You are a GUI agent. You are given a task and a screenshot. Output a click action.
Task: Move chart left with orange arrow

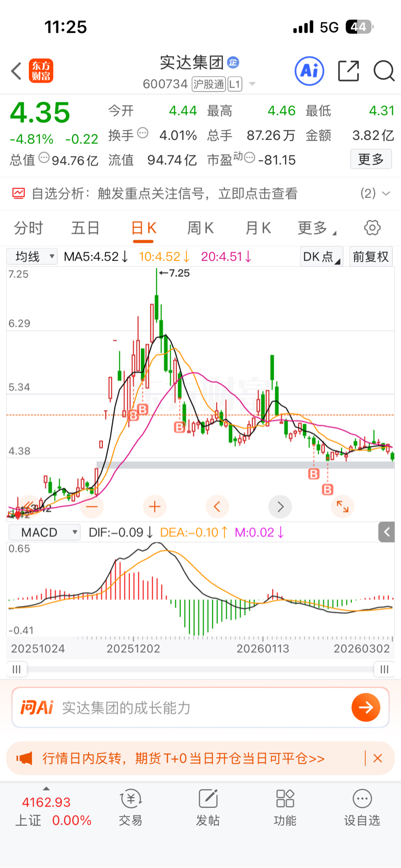coord(217,506)
